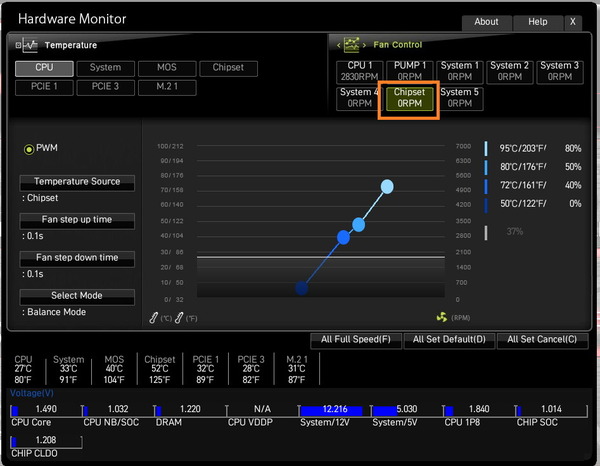Click the CPU VDDP N/A reading
The width and height of the screenshot is (600, 466).
262,409
